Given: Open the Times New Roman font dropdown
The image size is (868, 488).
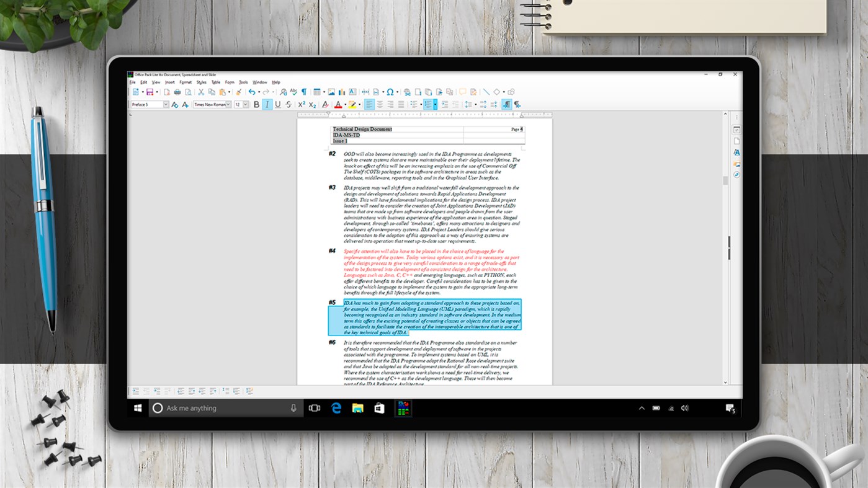Looking at the screenshot, I should point(228,104).
